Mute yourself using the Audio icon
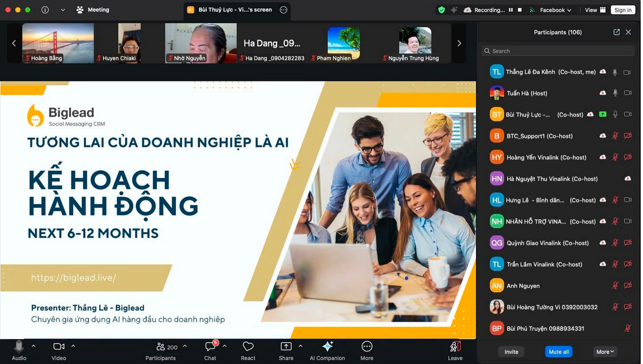This screenshot has height=364, width=643. tap(18, 346)
